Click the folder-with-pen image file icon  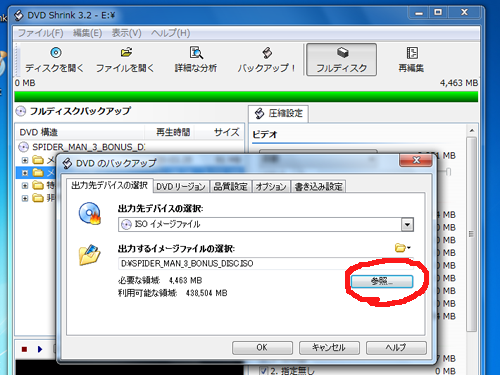pos(89,255)
